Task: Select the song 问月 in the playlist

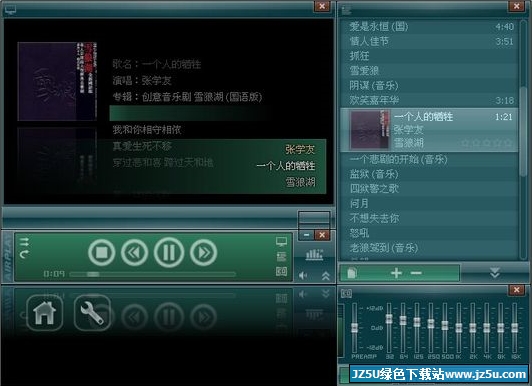Action: (428, 204)
